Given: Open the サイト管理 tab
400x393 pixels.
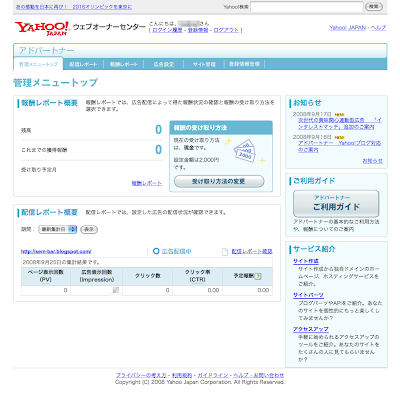Looking at the screenshot, I should pos(204,64).
